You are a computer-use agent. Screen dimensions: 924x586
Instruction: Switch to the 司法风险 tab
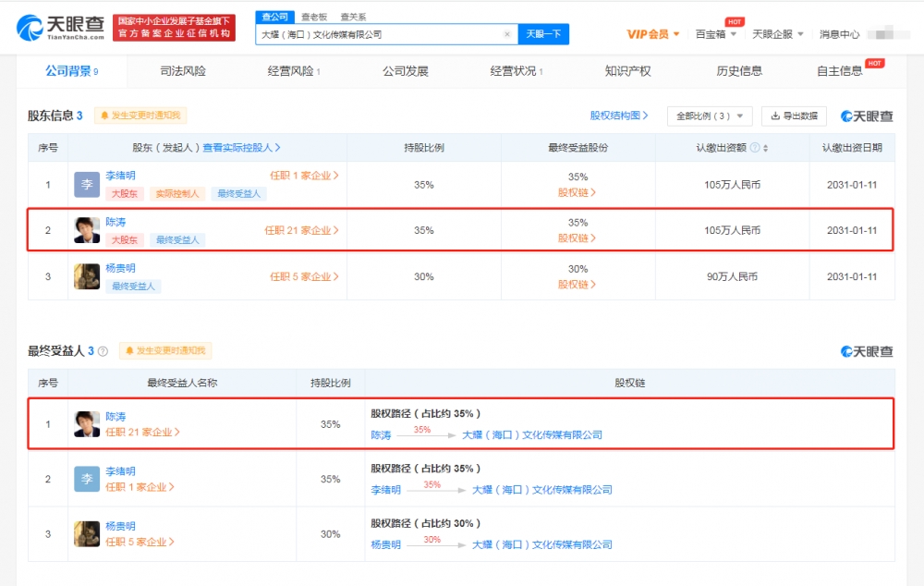pyautogui.click(x=183, y=71)
